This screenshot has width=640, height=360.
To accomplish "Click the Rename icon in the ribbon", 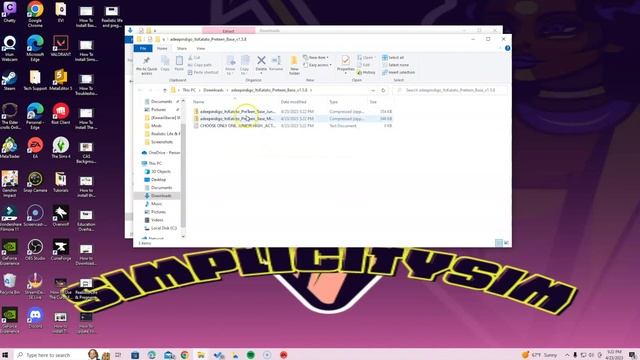I will pyautogui.click(x=276, y=64).
